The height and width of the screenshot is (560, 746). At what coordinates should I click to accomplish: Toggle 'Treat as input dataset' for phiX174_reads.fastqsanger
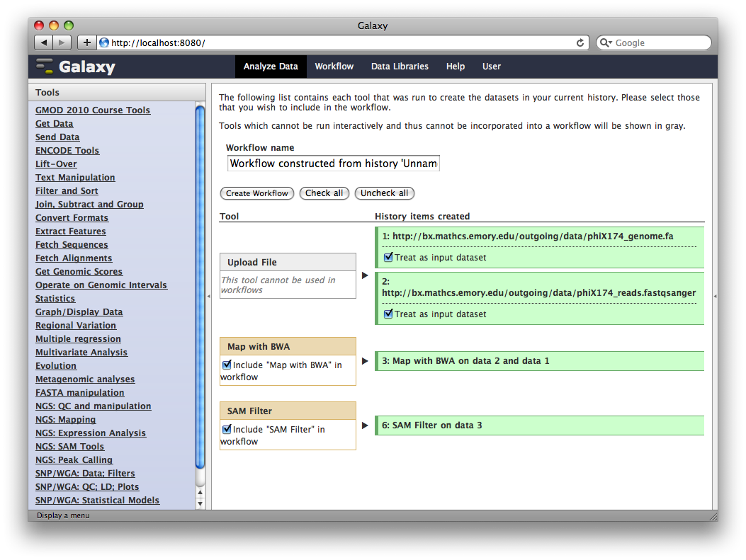coord(388,314)
